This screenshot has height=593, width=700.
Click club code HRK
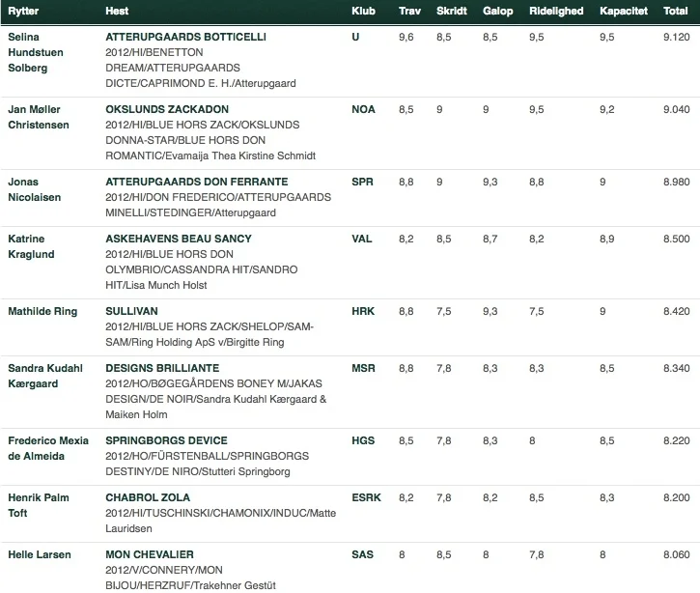(x=363, y=311)
